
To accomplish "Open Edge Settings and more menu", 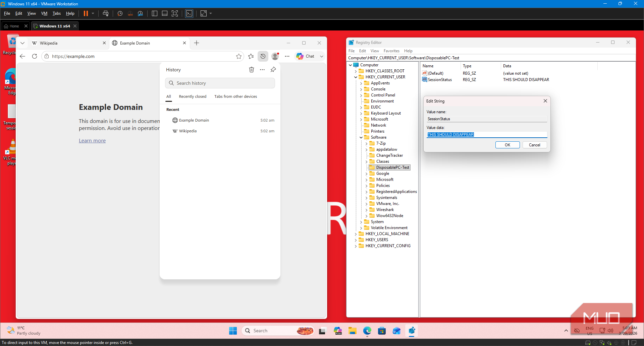I will [x=287, y=56].
